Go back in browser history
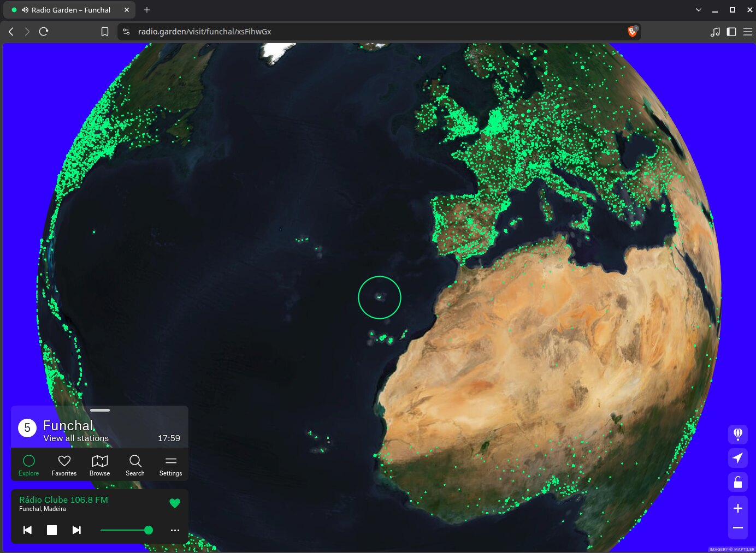The image size is (756, 553). tap(11, 32)
